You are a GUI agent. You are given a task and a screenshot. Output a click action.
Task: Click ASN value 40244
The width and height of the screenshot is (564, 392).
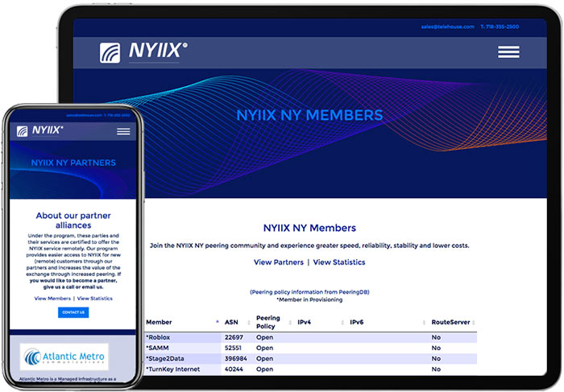coord(234,369)
